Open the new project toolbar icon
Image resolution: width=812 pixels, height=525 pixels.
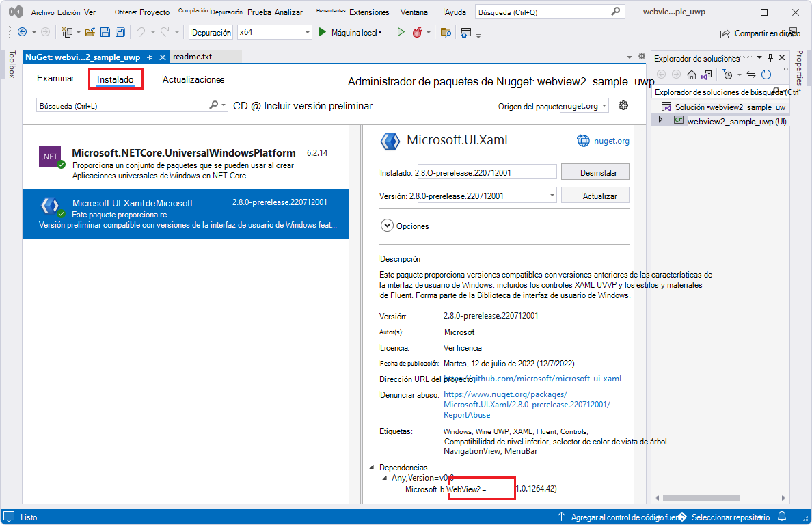click(x=68, y=31)
